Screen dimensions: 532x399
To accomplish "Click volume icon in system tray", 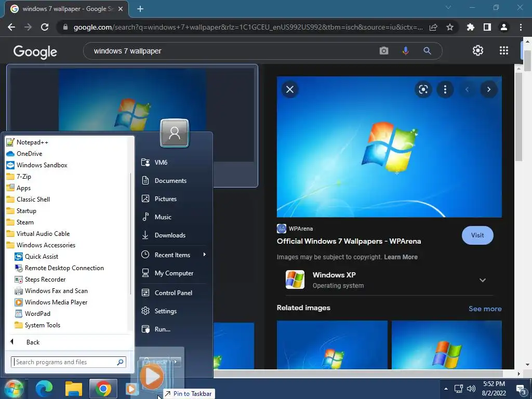I will (x=471, y=389).
